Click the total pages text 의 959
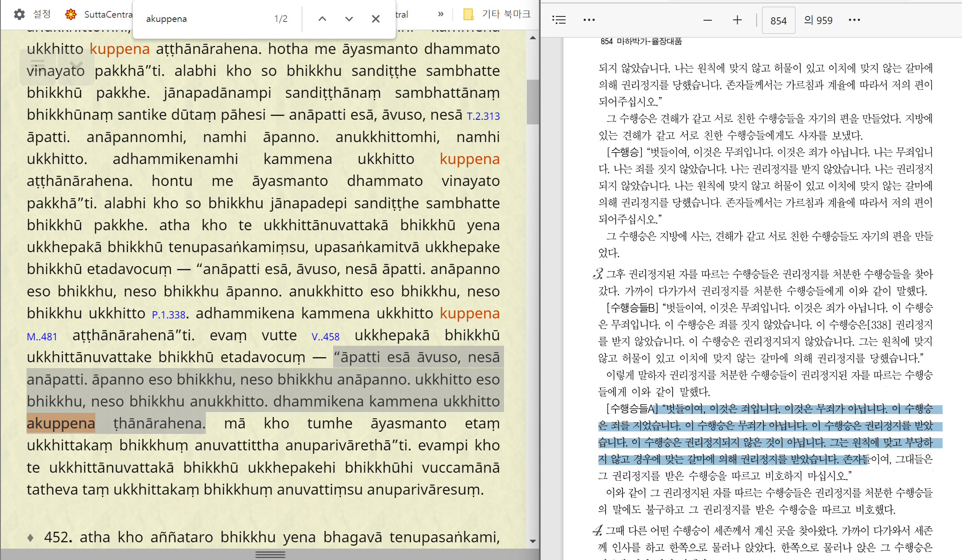Screen dimensions: 962x560 click(818, 20)
